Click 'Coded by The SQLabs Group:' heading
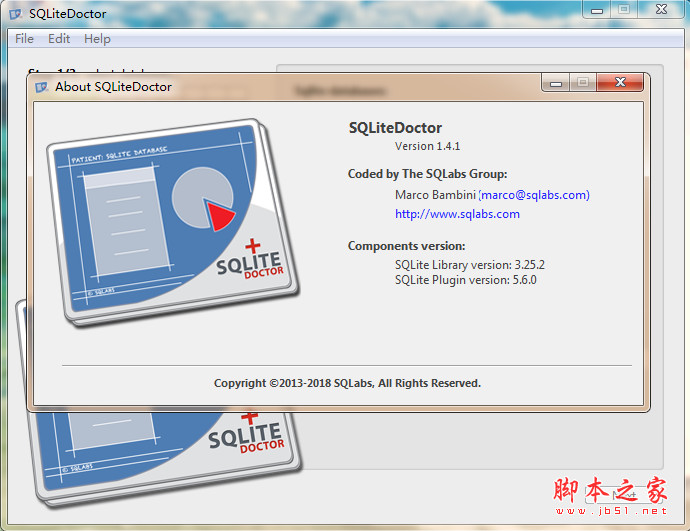This screenshot has width=690, height=531. [x=427, y=174]
